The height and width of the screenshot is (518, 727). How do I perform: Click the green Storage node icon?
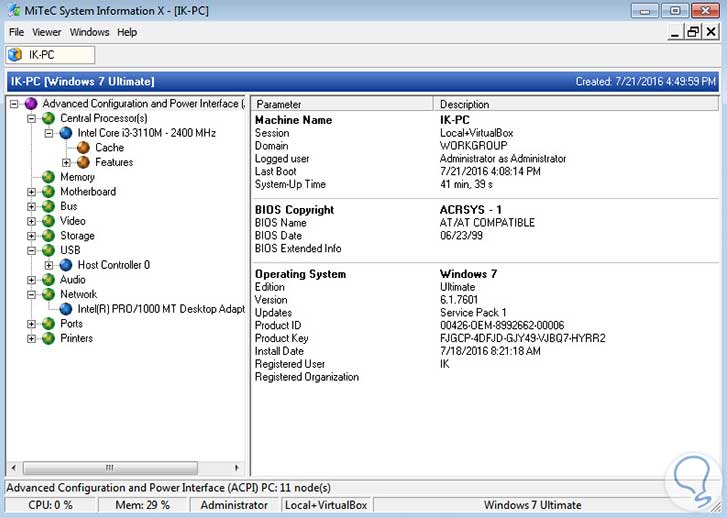48,236
